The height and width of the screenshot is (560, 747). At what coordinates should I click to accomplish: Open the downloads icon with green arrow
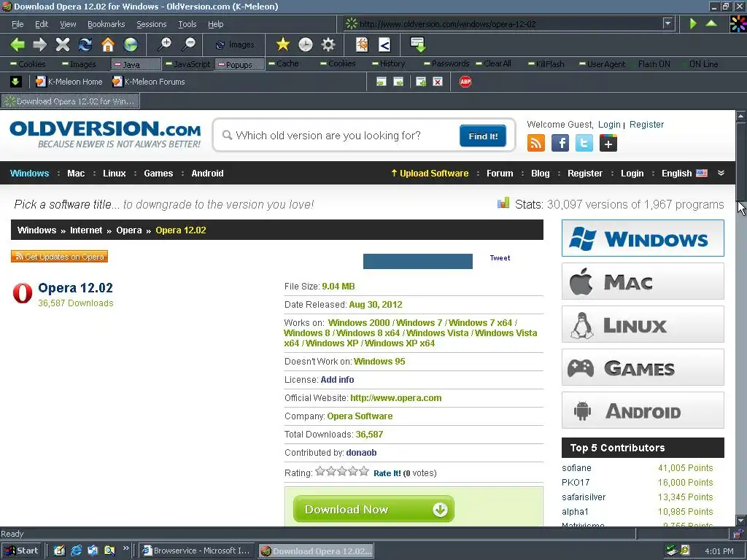click(418, 44)
